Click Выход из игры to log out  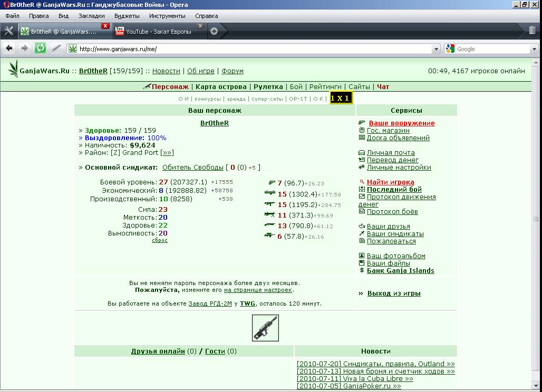[394, 293]
